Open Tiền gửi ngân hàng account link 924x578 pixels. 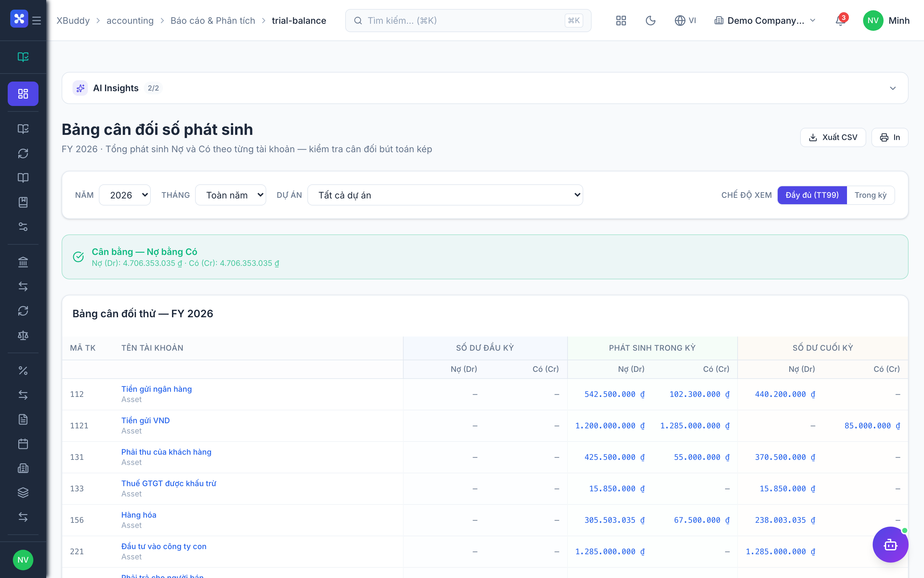[x=157, y=389]
